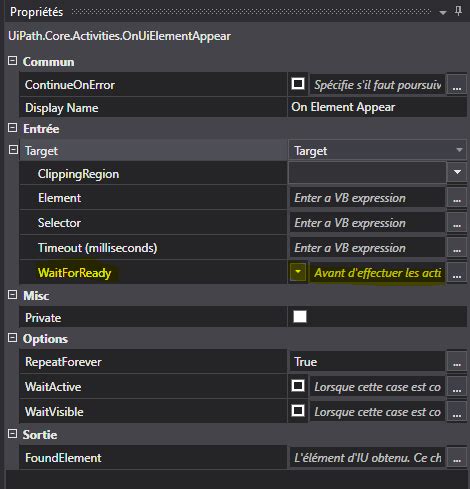Open the Propriétés panel options arrow
The width and height of the screenshot is (470, 489).
[x=443, y=13]
